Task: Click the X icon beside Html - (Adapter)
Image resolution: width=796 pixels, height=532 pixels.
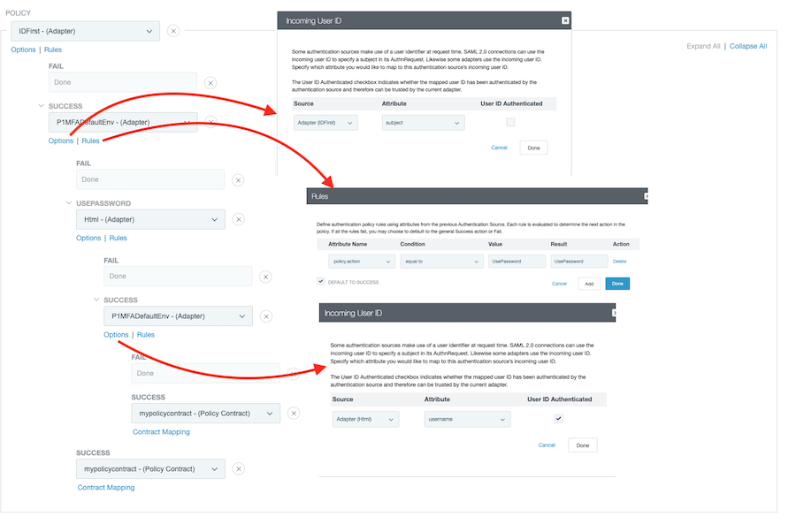Action: 238,219
